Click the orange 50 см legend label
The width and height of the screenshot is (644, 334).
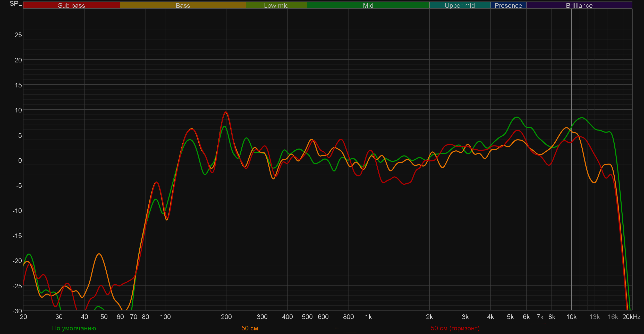tap(250, 328)
